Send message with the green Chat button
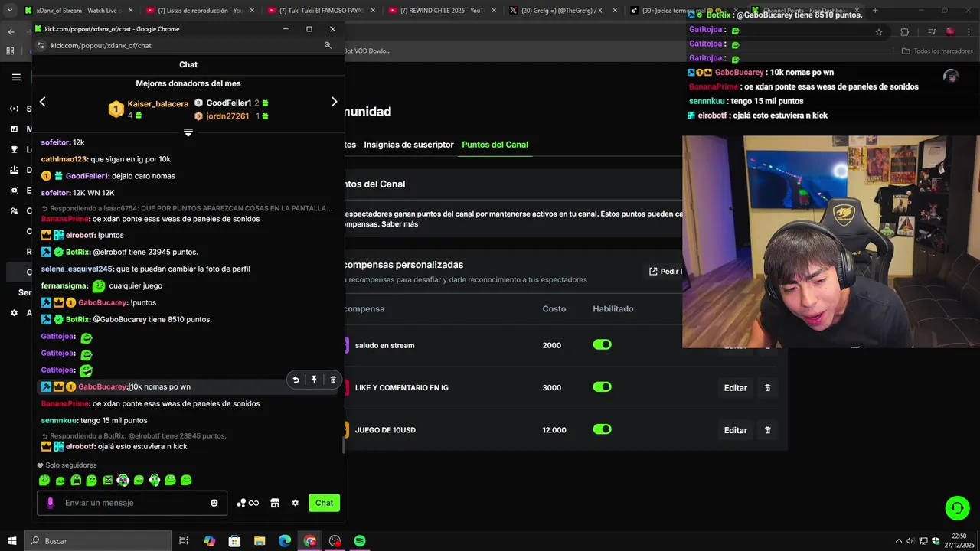 click(x=324, y=503)
